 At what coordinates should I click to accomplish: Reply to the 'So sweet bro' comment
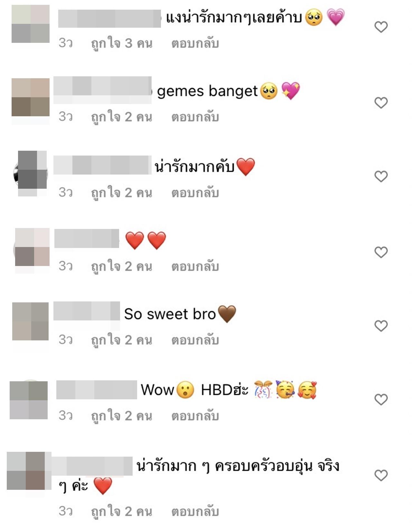(195, 340)
